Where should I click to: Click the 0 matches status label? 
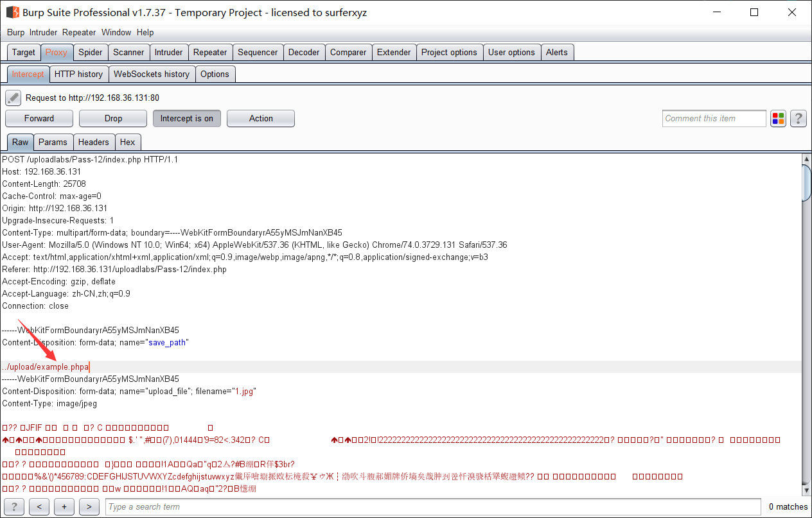(788, 506)
